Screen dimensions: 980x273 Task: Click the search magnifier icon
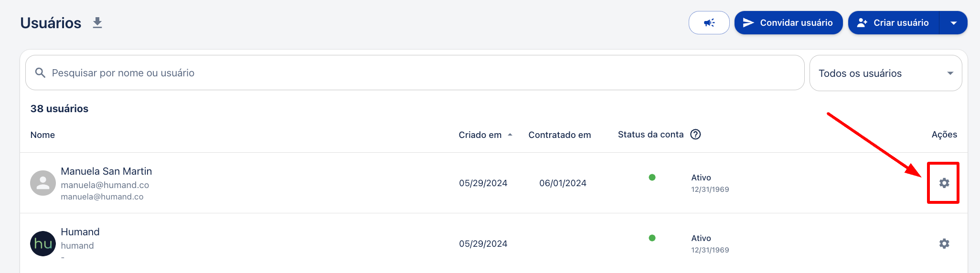tap(41, 73)
